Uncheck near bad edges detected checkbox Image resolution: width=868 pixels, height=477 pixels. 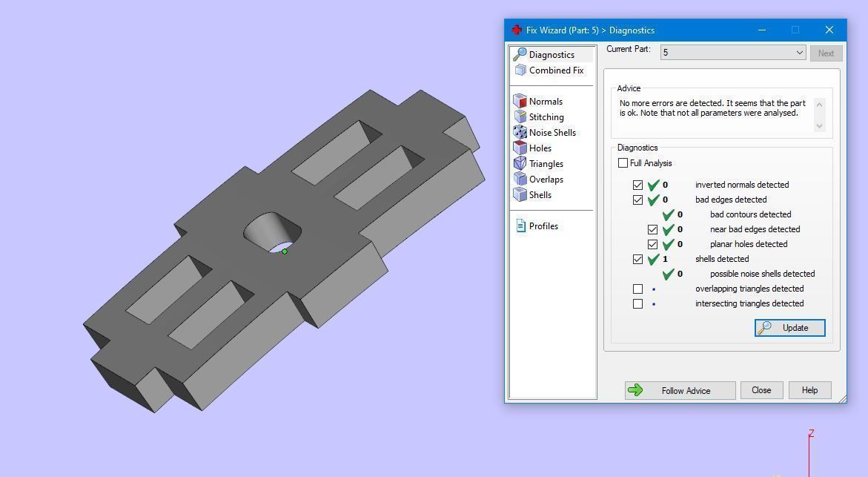[652, 229]
